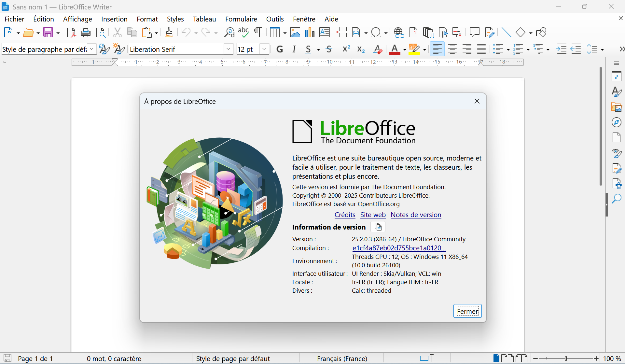Image resolution: width=625 pixels, height=364 pixels.
Task: Justify paragraph text
Action: (x=481, y=49)
